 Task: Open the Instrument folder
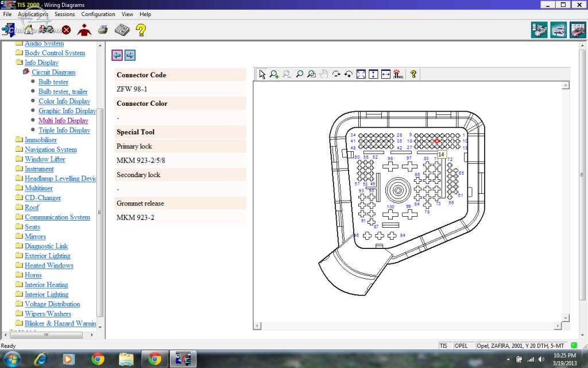39,169
